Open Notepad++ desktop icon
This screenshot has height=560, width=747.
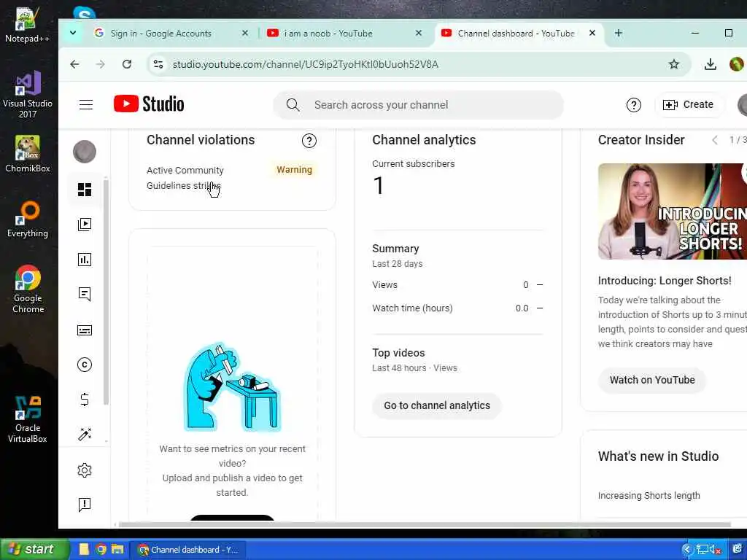(x=27, y=25)
